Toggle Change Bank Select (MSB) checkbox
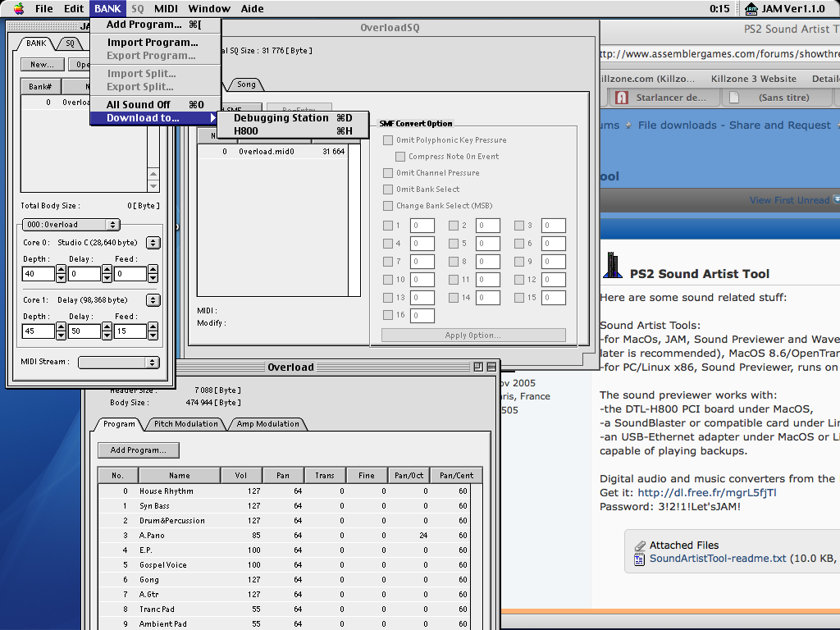The height and width of the screenshot is (630, 840). pyautogui.click(x=388, y=206)
